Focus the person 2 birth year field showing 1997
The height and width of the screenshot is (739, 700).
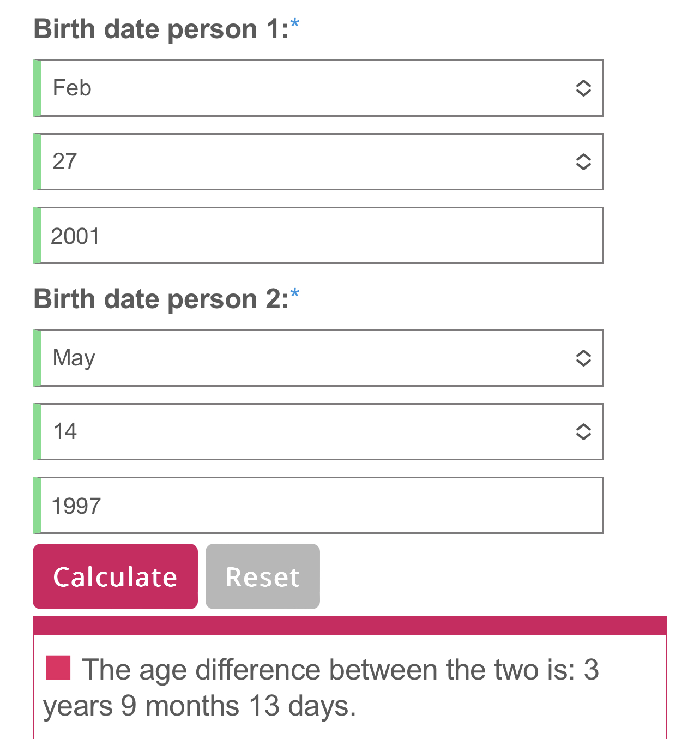(322, 505)
